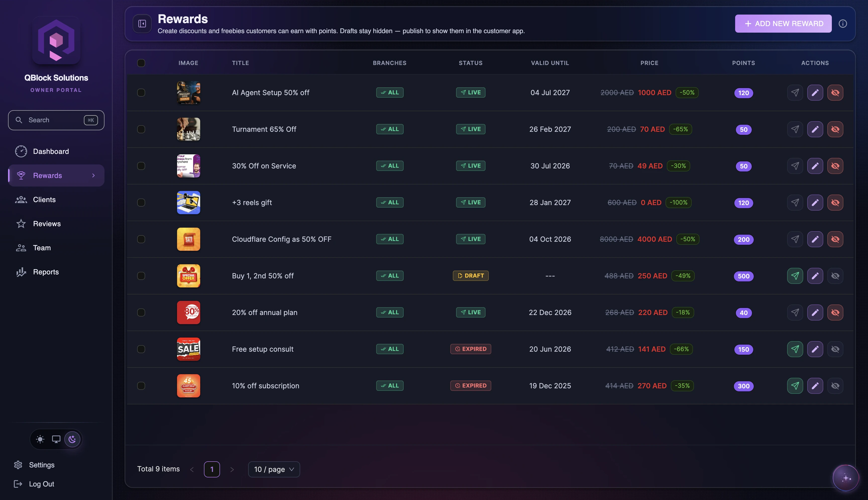This screenshot has width=868, height=500.
Task: Open the Free setup consult SALE thumbnail
Action: pos(188,349)
